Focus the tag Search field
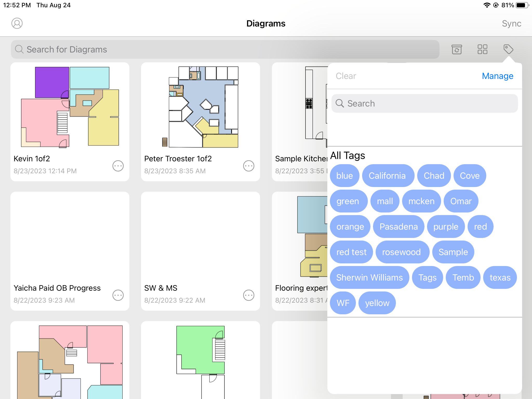Viewport: 532px width, 399px height. pyautogui.click(x=424, y=103)
